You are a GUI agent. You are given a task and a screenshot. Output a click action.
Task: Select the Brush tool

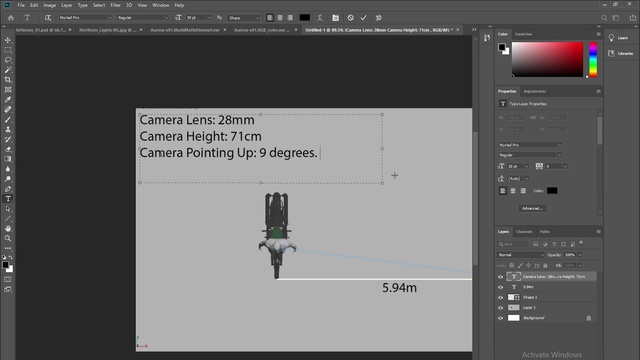click(8, 119)
